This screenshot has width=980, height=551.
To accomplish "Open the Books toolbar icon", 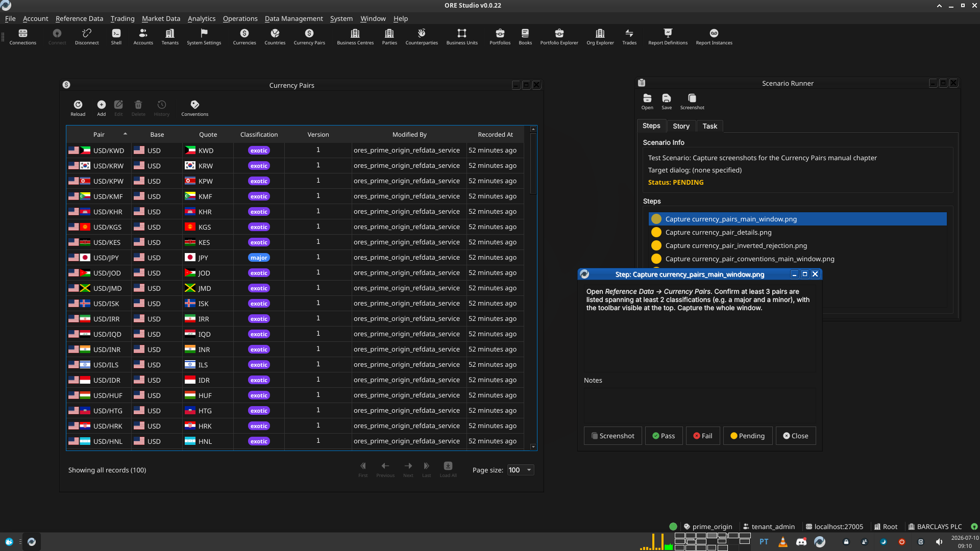I will coord(525,37).
